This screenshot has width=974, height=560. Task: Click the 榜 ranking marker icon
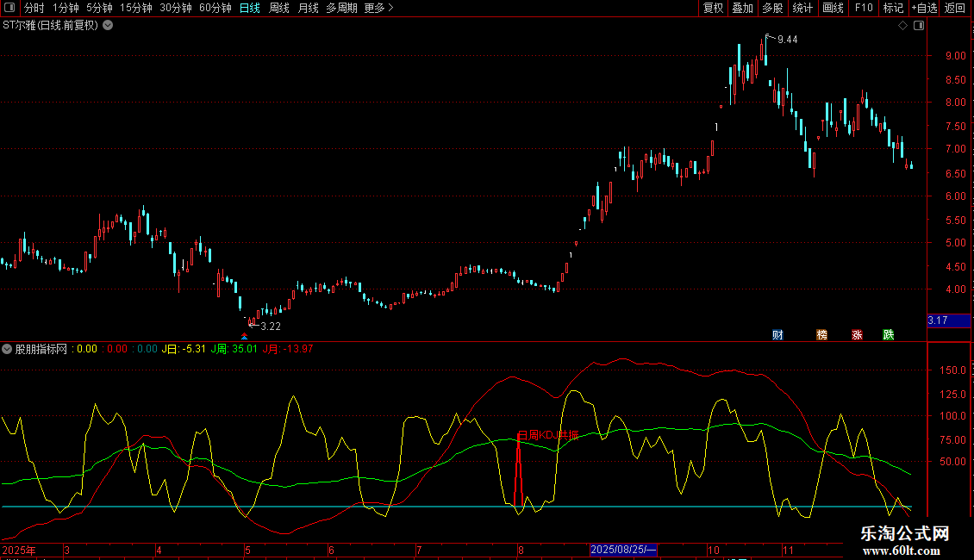[821, 334]
